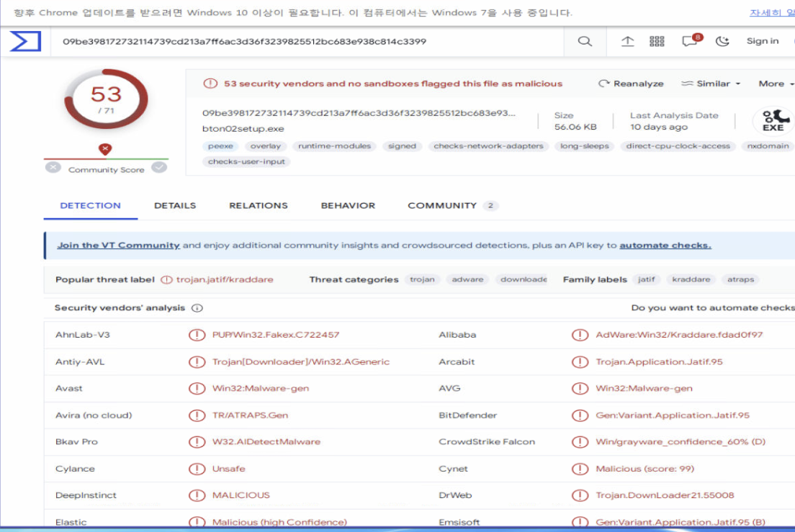This screenshot has width=795, height=532.
Task: Click the adware threat category chip
Action: (467, 279)
